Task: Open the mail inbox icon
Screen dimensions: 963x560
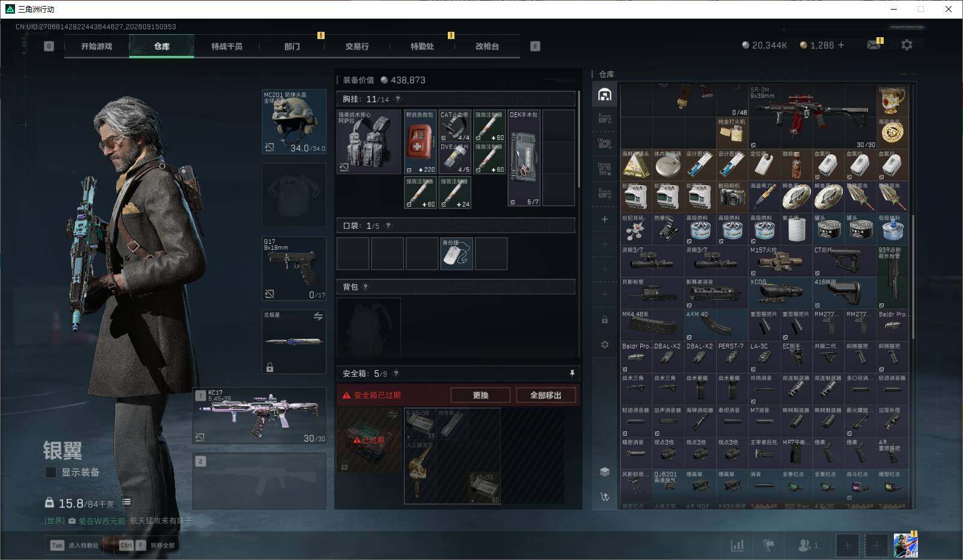Action: point(873,44)
